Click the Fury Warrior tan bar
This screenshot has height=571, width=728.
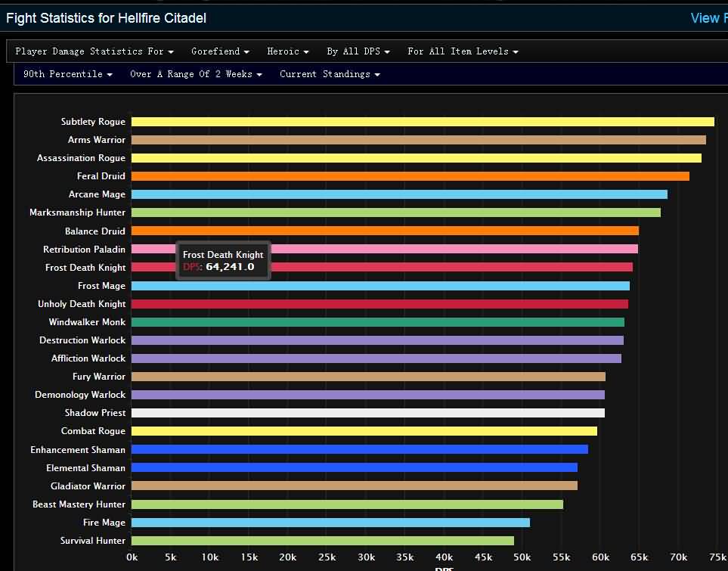click(368, 377)
